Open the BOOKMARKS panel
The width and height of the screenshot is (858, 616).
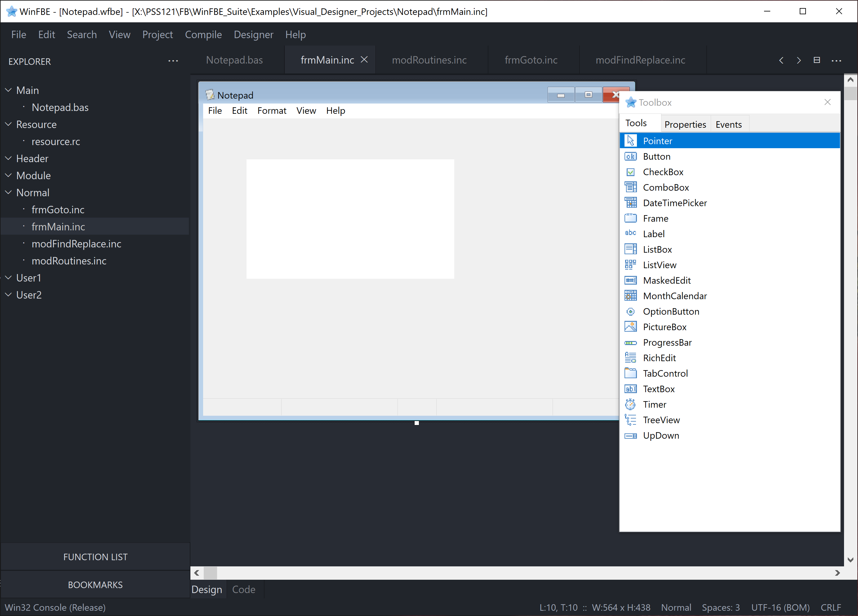click(x=95, y=585)
